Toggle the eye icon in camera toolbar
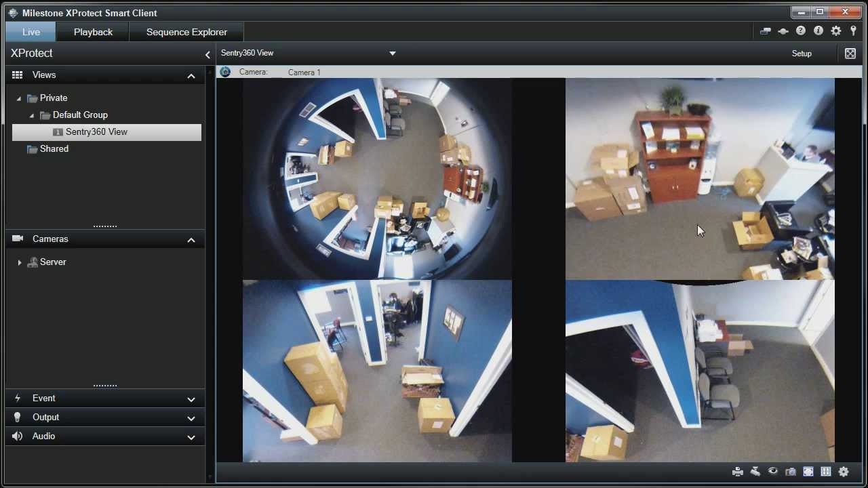 coord(773,472)
